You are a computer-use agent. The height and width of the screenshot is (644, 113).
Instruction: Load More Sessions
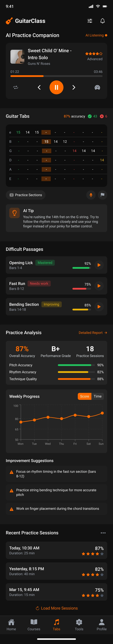(57, 608)
